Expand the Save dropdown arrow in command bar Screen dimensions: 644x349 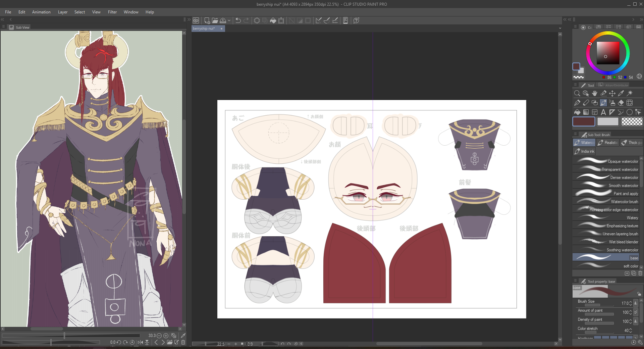click(x=229, y=20)
